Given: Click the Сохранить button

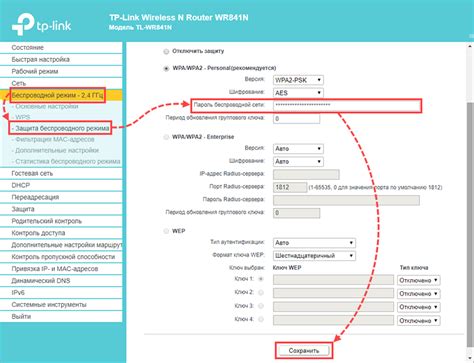Looking at the screenshot, I should (304, 351).
